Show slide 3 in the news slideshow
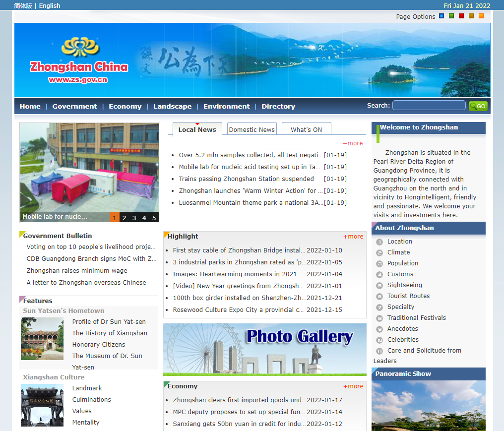Image resolution: width=504 pixels, height=431 pixels. pos(134,218)
